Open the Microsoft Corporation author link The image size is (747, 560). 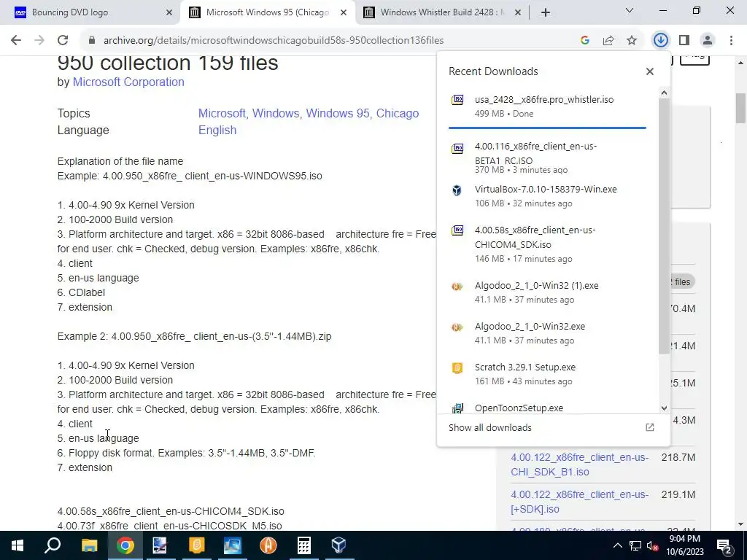pyautogui.click(x=128, y=82)
